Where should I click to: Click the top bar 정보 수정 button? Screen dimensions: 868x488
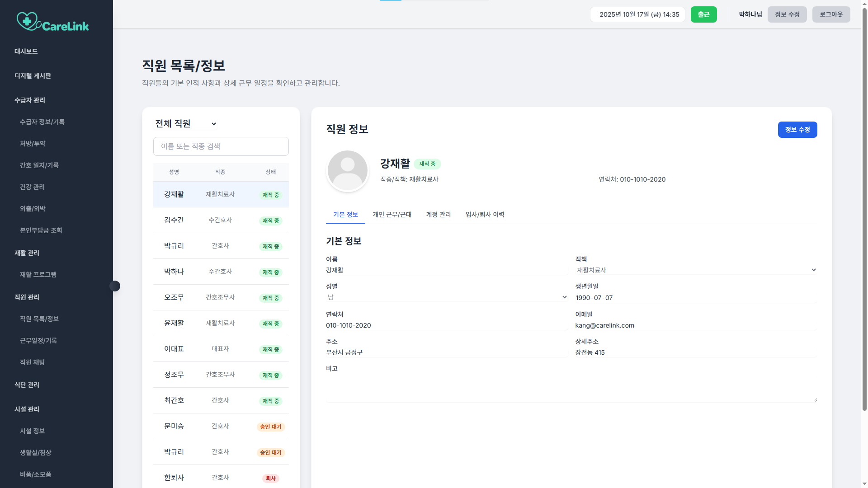click(x=787, y=14)
